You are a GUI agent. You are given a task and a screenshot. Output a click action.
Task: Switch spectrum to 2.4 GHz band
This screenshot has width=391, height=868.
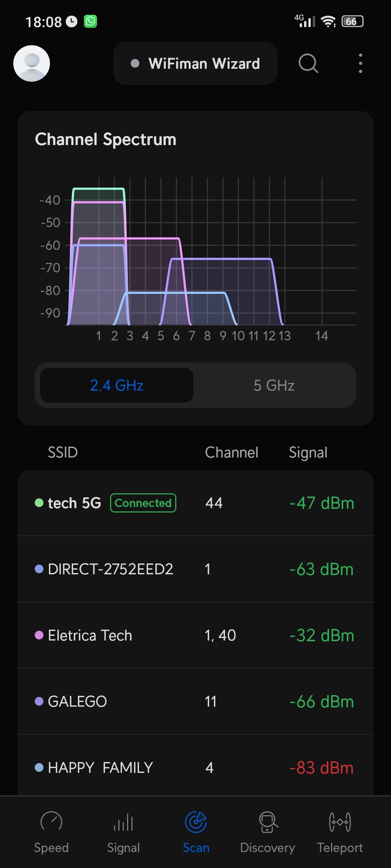click(x=117, y=386)
